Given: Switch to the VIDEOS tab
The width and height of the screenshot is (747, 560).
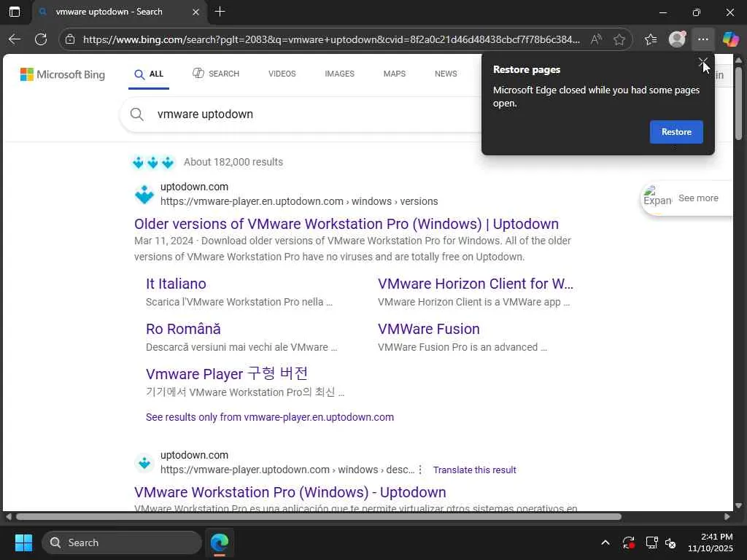Looking at the screenshot, I should click(282, 74).
